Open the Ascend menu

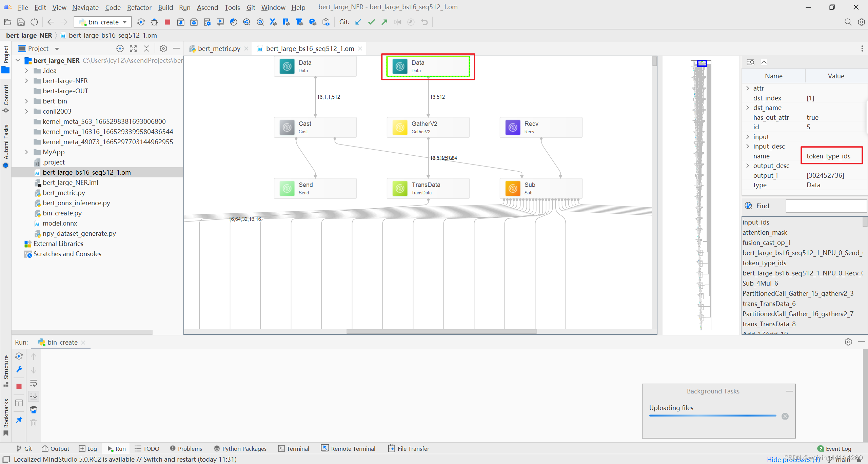click(x=207, y=7)
